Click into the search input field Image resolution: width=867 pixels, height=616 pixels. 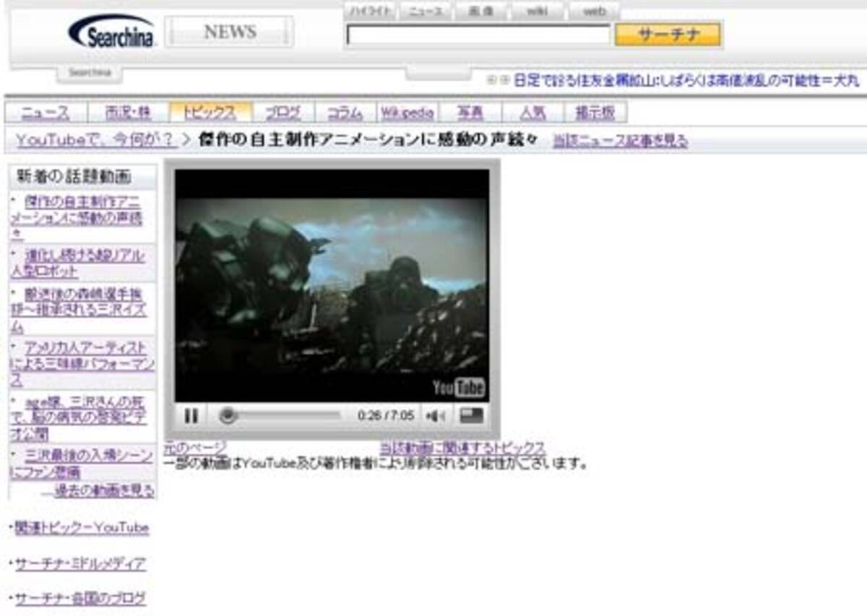[478, 35]
